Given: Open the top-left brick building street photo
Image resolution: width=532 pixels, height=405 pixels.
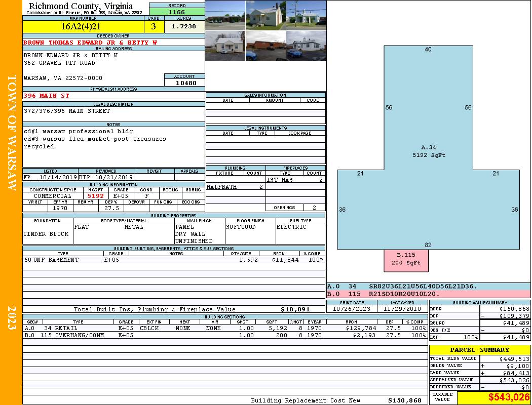Looking at the screenshot, I should 225,15.
